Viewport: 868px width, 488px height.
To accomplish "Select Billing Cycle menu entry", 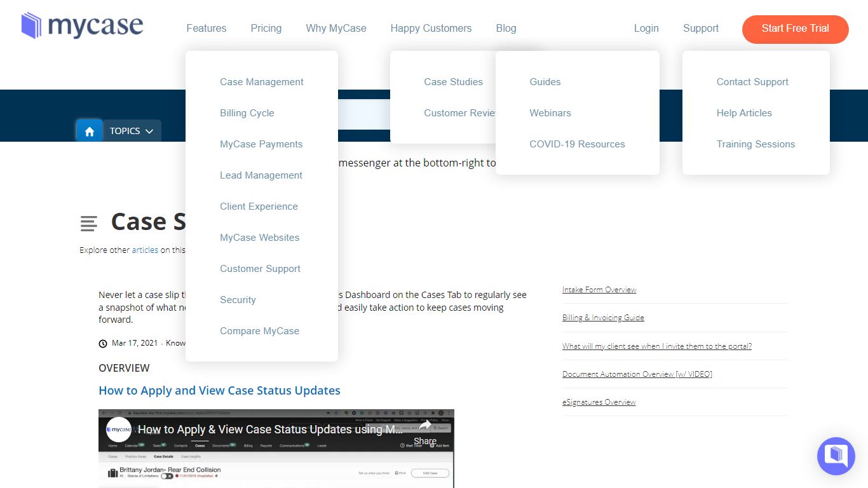I will [x=247, y=113].
